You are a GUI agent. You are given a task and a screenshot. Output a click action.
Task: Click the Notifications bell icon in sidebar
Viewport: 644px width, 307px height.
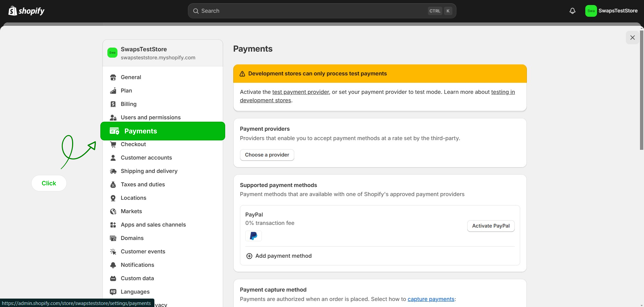(113, 265)
